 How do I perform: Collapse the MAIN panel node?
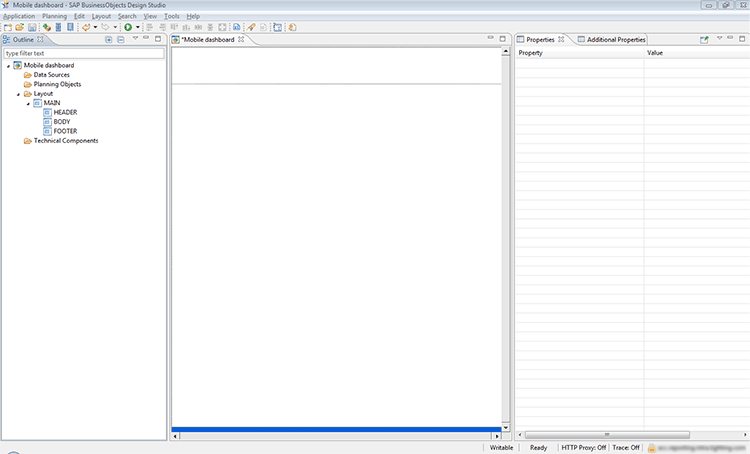pos(28,104)
